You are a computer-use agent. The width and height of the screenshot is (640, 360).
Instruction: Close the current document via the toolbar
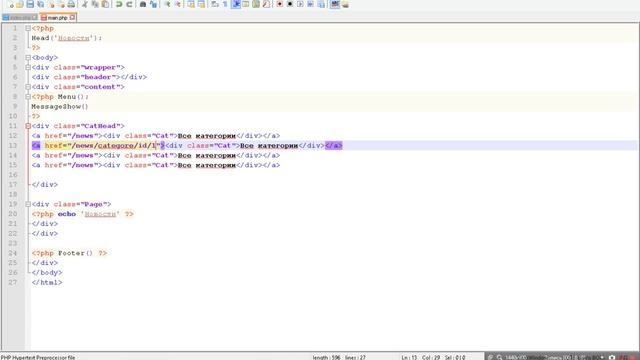point(51,4)
